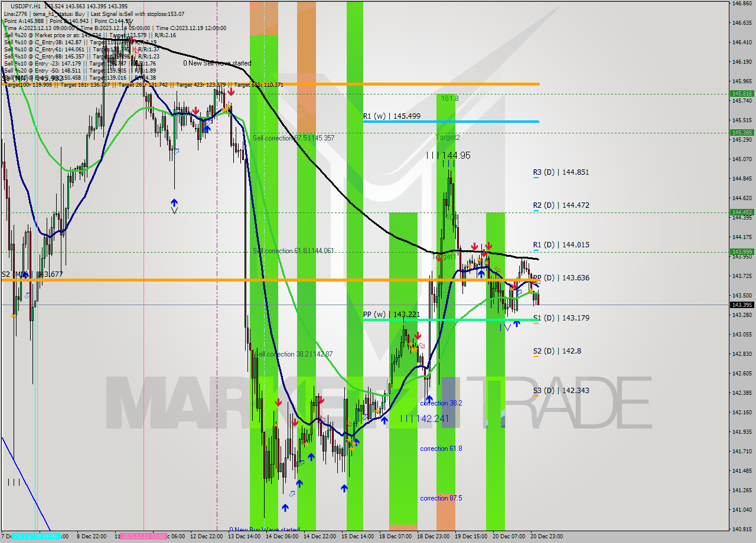Click the '19 Dec 15:00' time axis label
The width and height of the screenshot is (756, 543).
pyautogui.click(x=471, y=537)
